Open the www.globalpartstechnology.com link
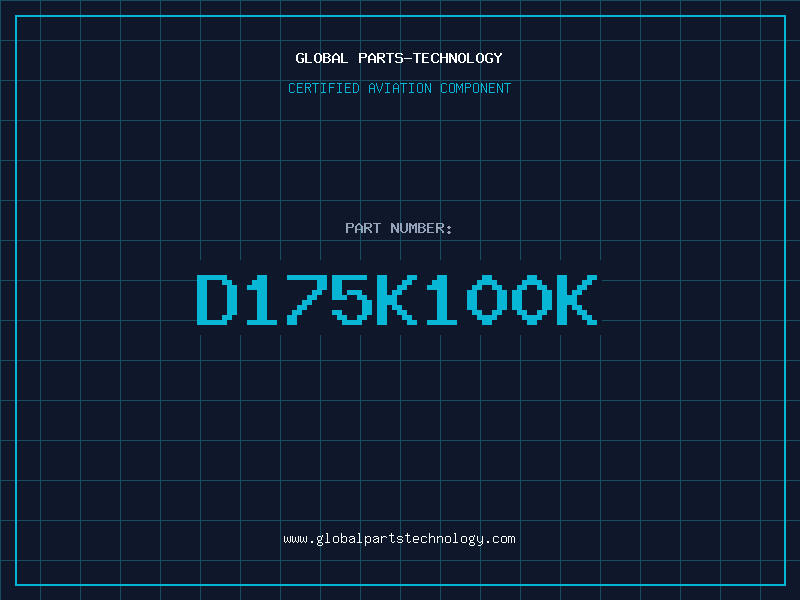This screenshot has height=600, width=800. [x=399, y=539]
